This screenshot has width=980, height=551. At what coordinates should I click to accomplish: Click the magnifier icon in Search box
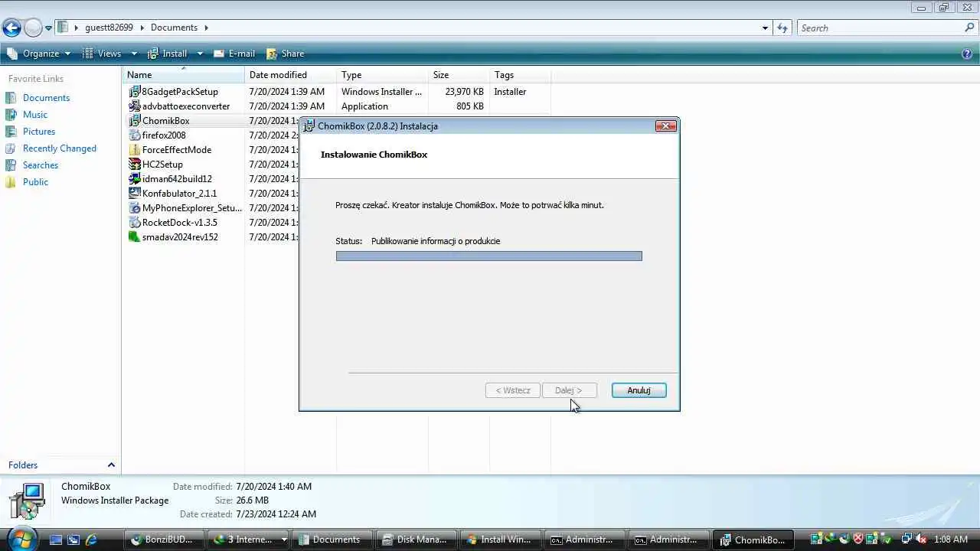point(969,28)
